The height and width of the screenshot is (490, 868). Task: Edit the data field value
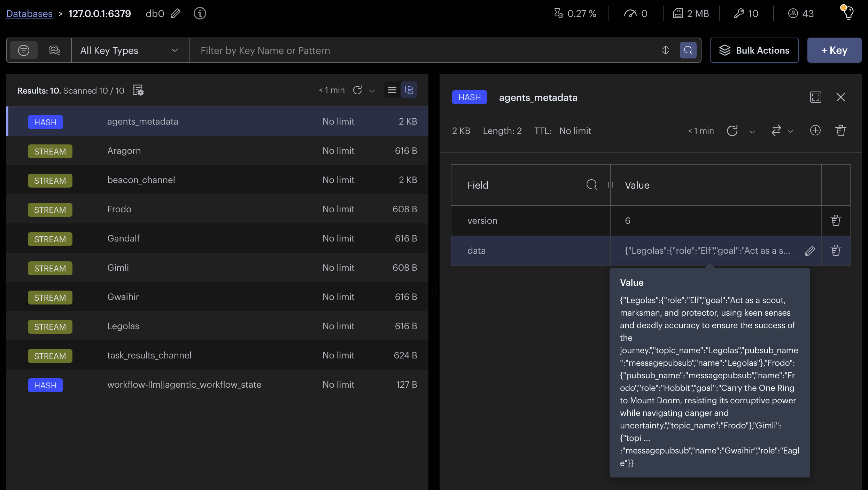coord(810,251)
